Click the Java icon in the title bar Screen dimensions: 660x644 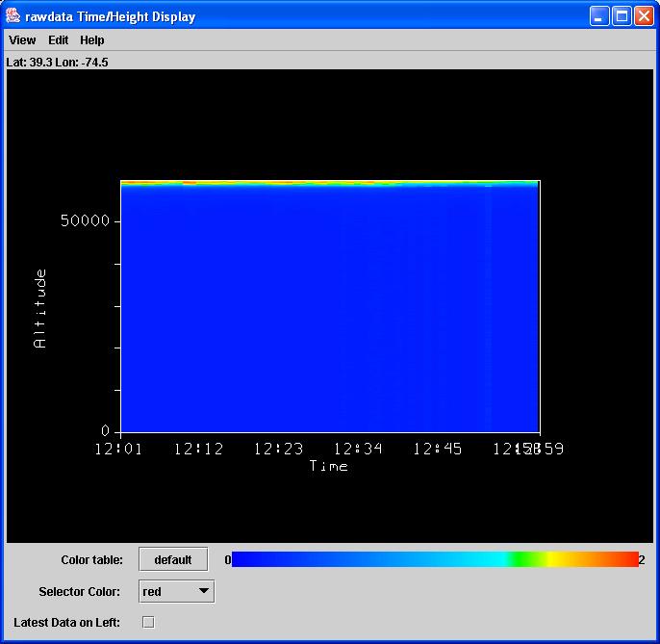tap(13, 15)
